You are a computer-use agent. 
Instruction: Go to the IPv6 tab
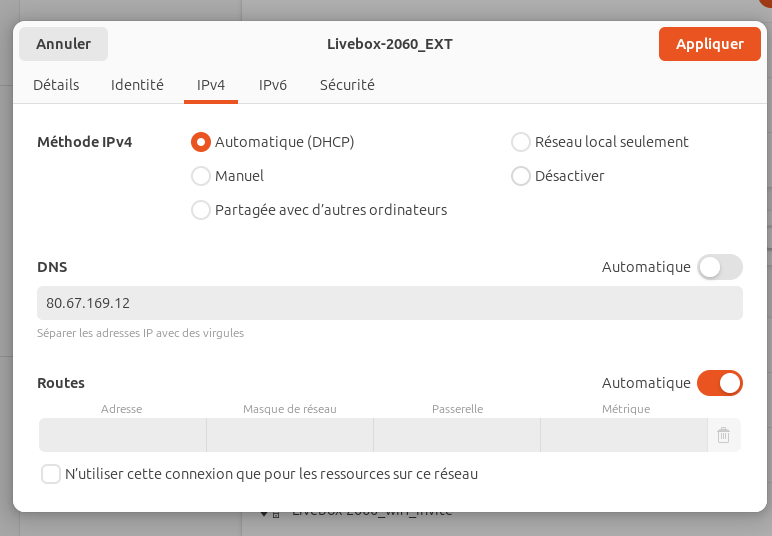point(273,85)
